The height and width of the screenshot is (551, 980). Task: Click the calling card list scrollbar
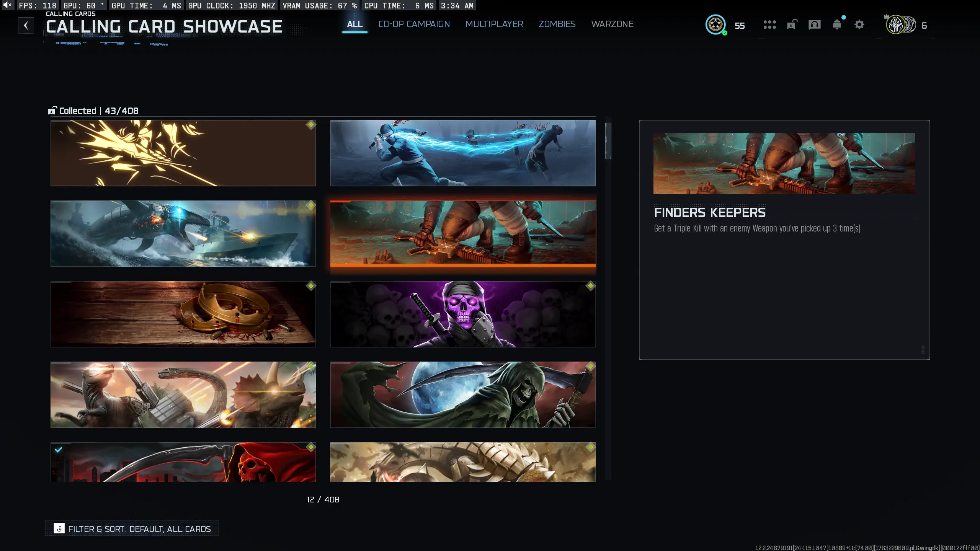tap(608, 141)
